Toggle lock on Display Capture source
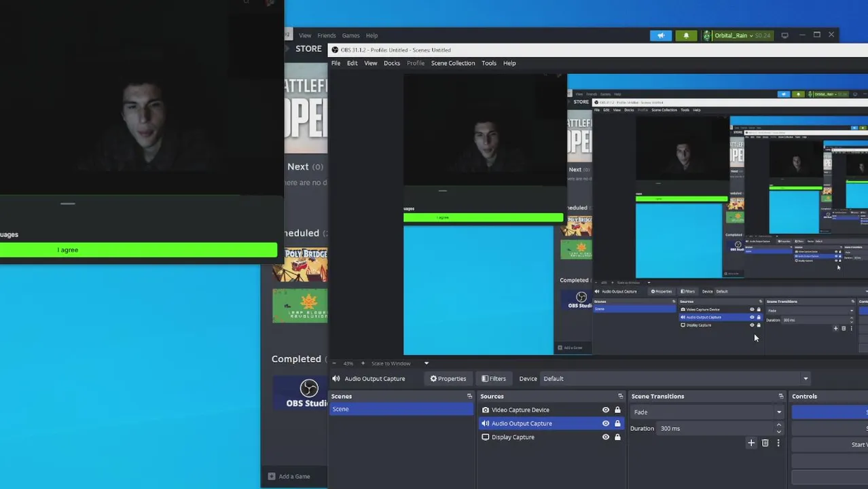868x489 pixels. tap(617, 437)
